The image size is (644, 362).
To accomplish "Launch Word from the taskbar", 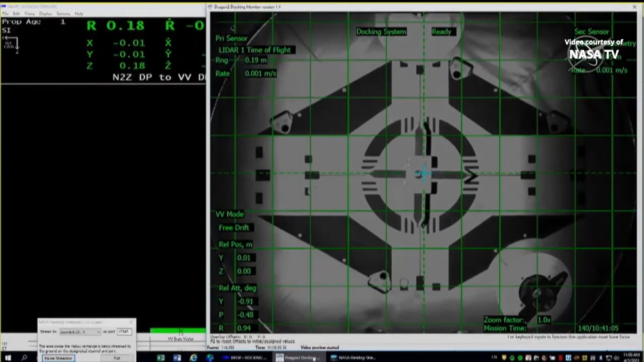I will [x=177, y=358].
